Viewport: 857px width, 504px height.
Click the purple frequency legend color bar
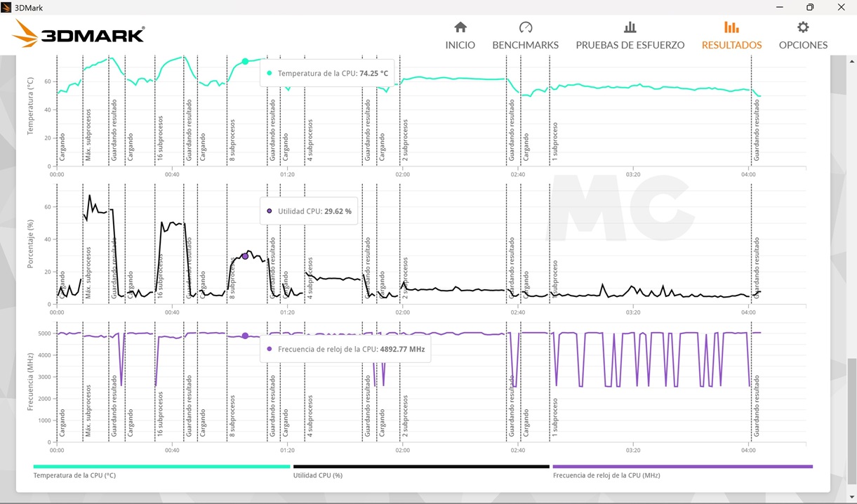(682, 466)
